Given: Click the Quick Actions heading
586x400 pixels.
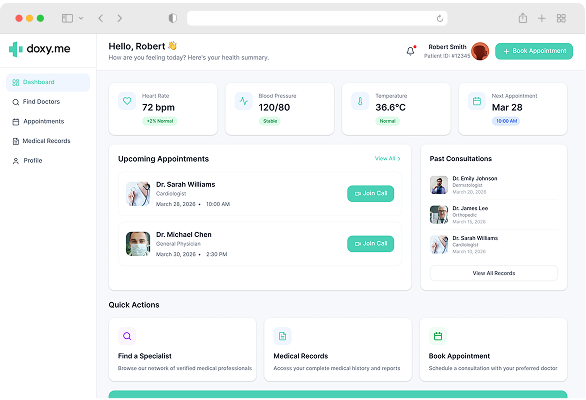Looking at the screenshot, I should point(134,305).
